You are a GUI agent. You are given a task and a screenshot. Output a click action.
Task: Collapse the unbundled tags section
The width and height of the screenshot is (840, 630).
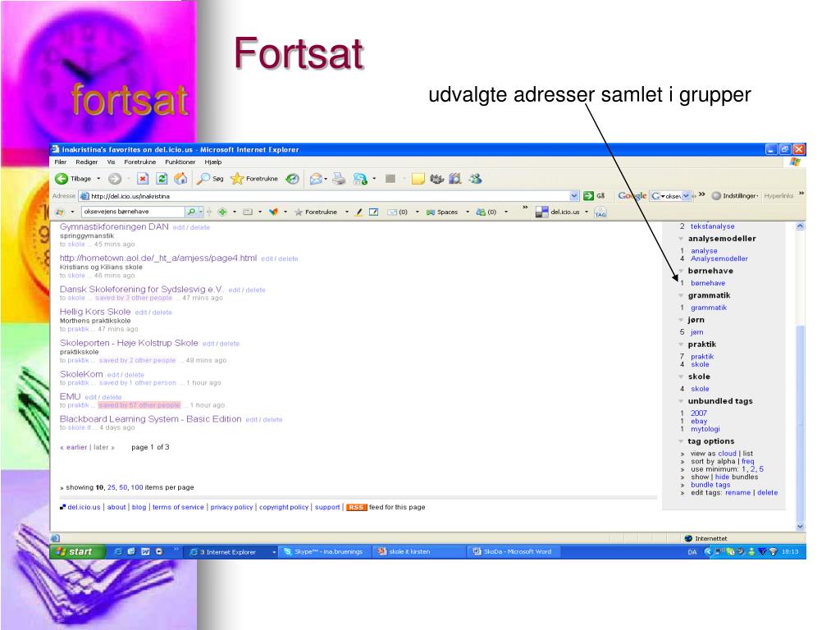(681, 401)
